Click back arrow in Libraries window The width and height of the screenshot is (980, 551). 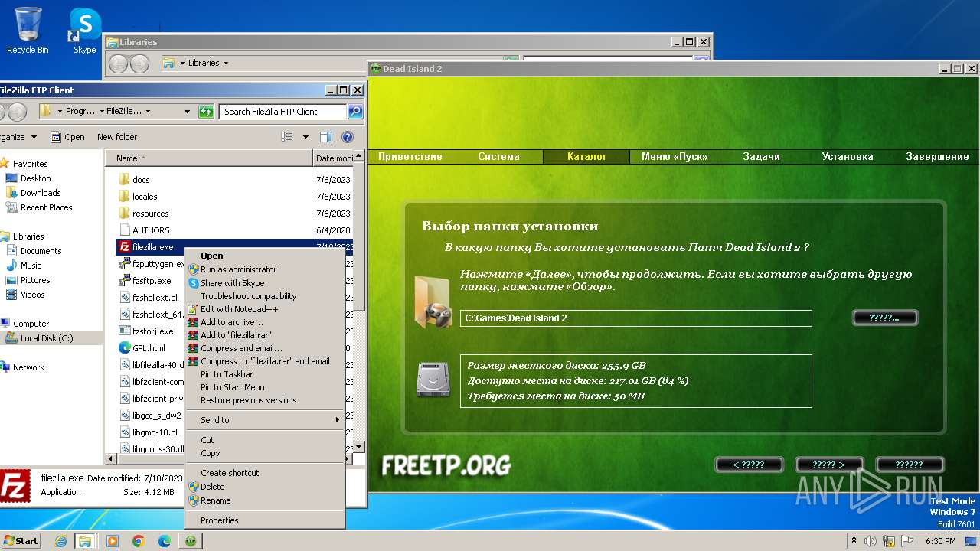coord(118,64)
